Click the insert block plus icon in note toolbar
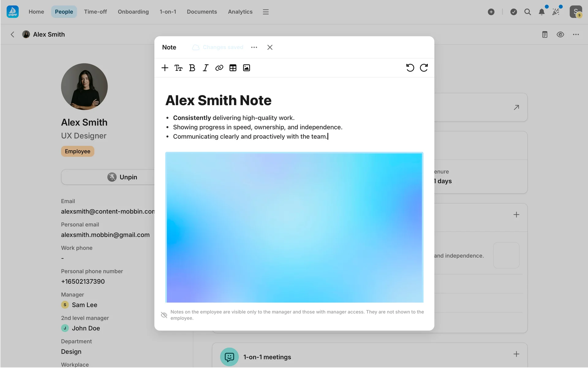The width and height of the screenshot is (588, 368). pyautogui.click(x=165, y=68)
